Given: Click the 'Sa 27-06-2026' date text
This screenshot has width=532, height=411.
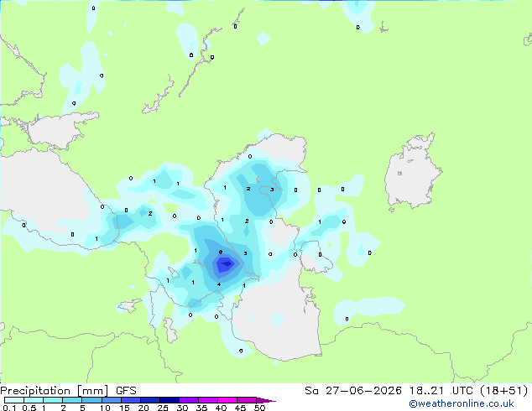Looking at the screenshot, I should coord(353,391).
